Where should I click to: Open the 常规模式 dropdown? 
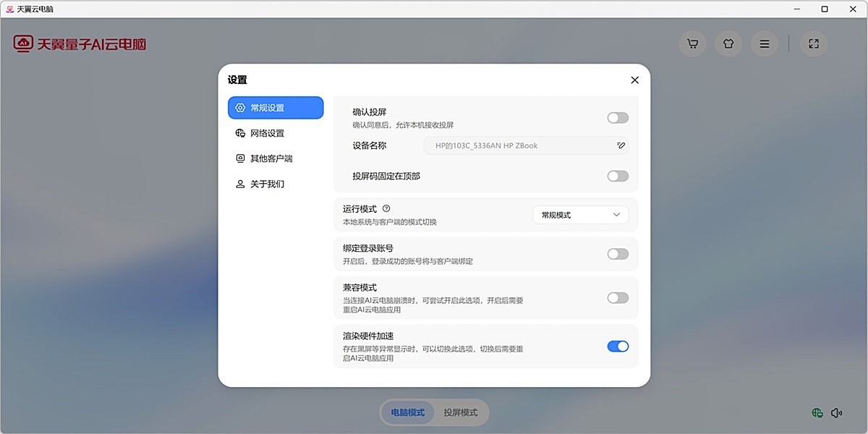point(579,214)
